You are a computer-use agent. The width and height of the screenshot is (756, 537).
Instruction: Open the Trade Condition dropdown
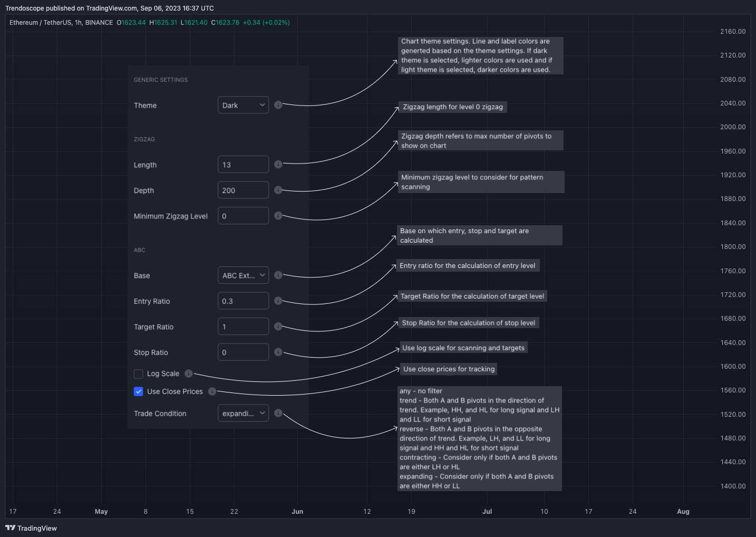pyautogui.click(x=243, y=413)
